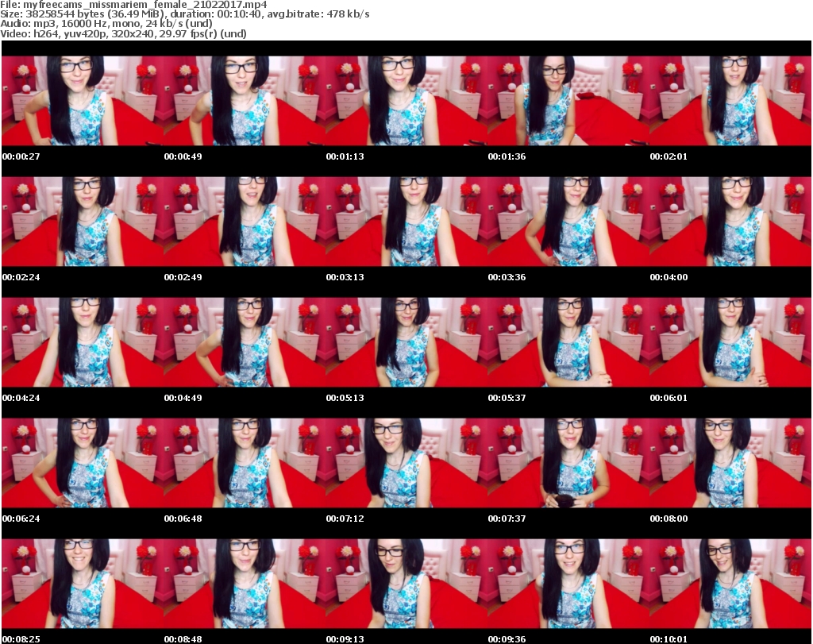Select the thumbnail frame at 00:09:36
813x644 pixels.
(568, 584)
